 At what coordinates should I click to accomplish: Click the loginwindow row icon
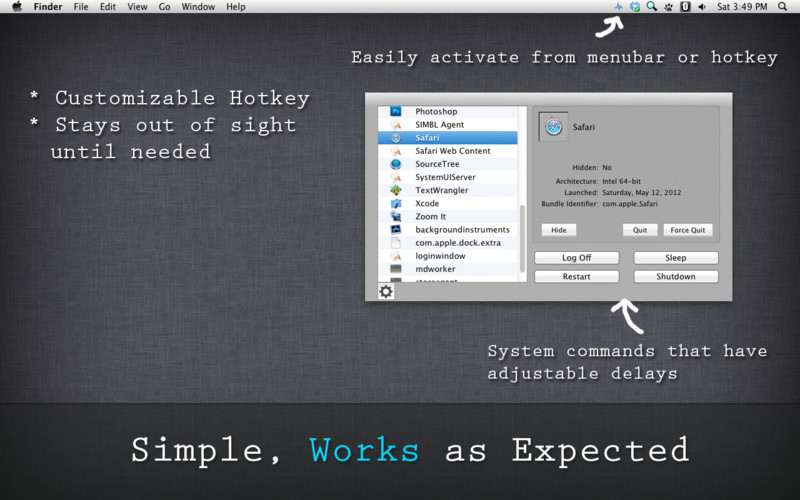point(395,256)
